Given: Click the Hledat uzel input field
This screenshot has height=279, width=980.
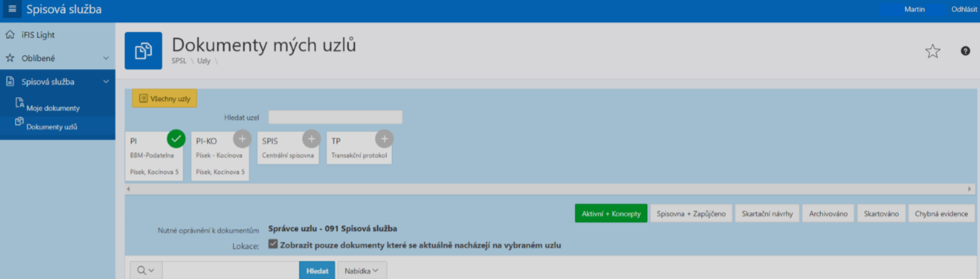Looking at the screenshot, I should point(336,117).
